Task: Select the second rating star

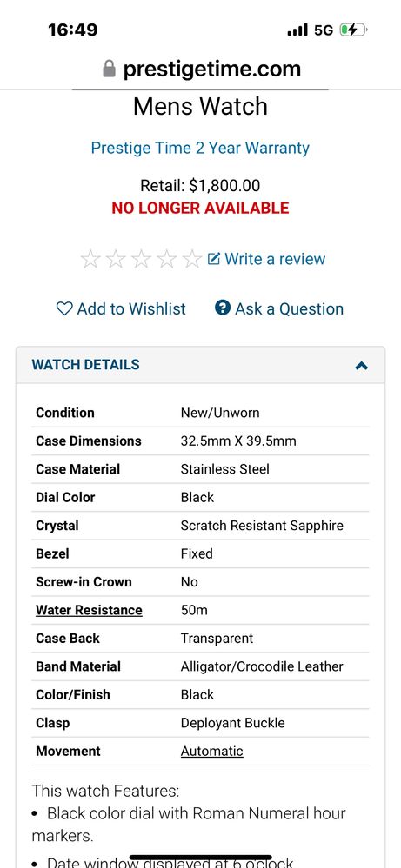Action: tap(116, 259)
